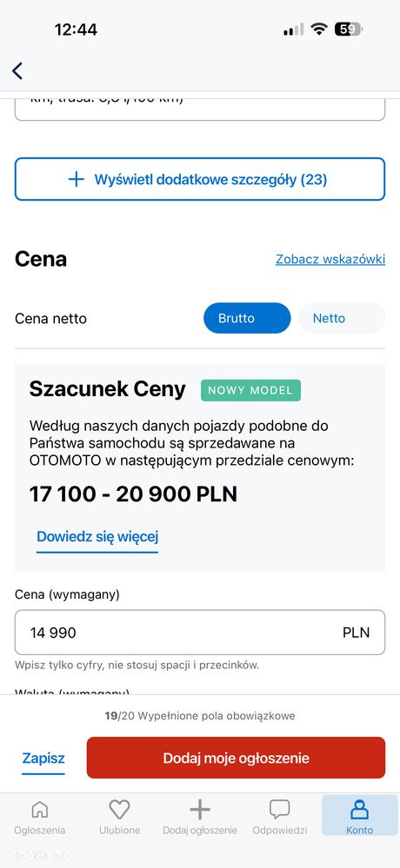The height and width of the screenshot is (868, 400).
Task: Click the Zapisz button
Action: tap(43, 759)
